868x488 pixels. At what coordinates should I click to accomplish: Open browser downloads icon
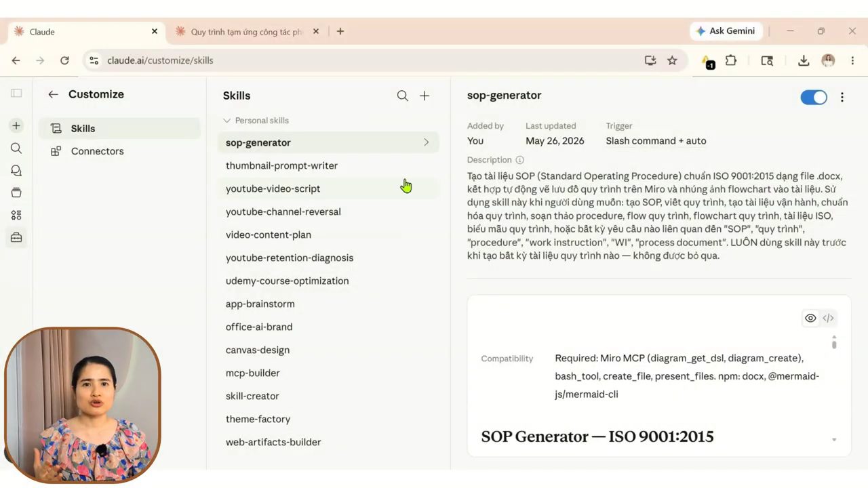(804, 60)
